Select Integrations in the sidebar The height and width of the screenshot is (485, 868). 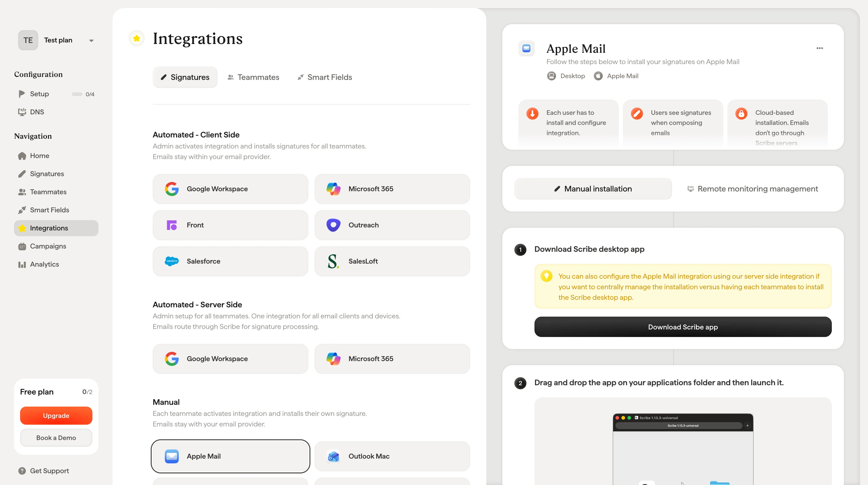tap(56, 228)
